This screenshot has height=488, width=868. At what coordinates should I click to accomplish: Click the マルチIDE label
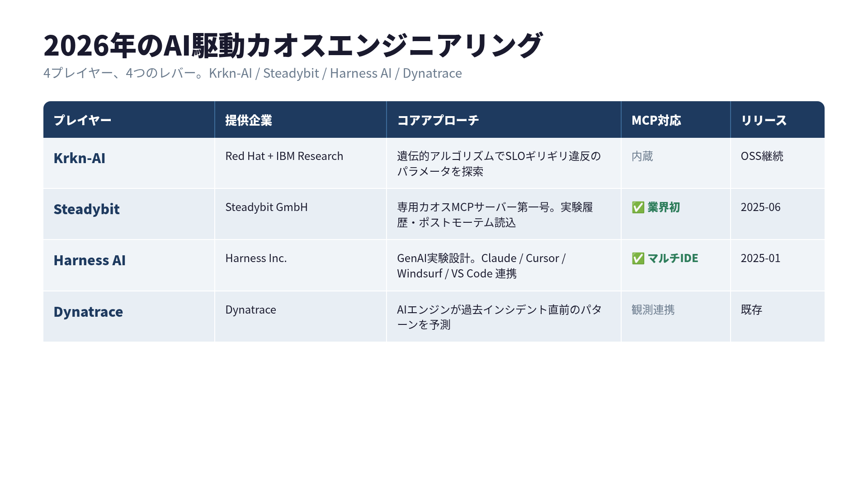(673, 258)
